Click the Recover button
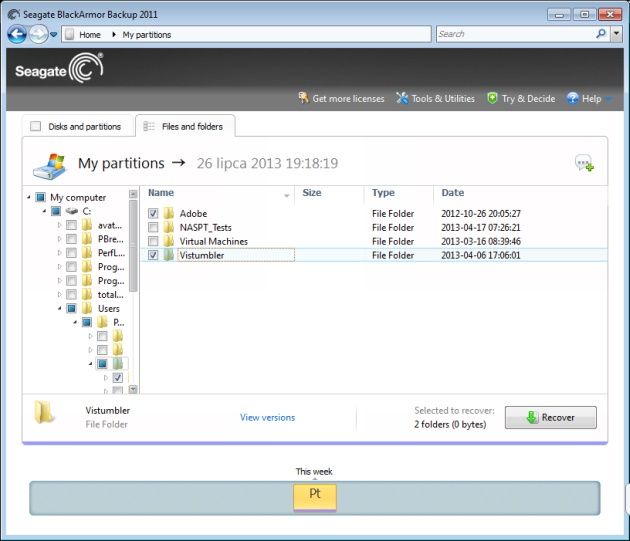The width and height of the screenshot is (630, 541). [x=550, y=418]
